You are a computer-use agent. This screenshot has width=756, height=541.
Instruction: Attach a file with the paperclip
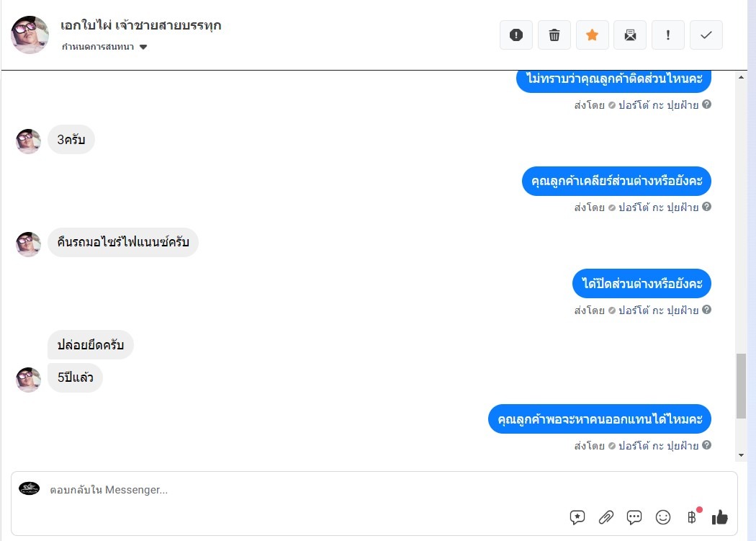click(x=606, y=517)
